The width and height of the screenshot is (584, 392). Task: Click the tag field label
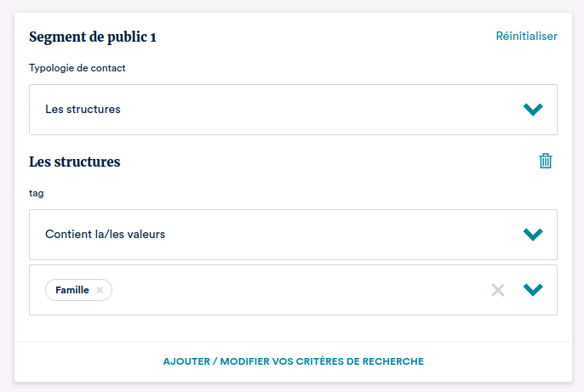point(37,193)
